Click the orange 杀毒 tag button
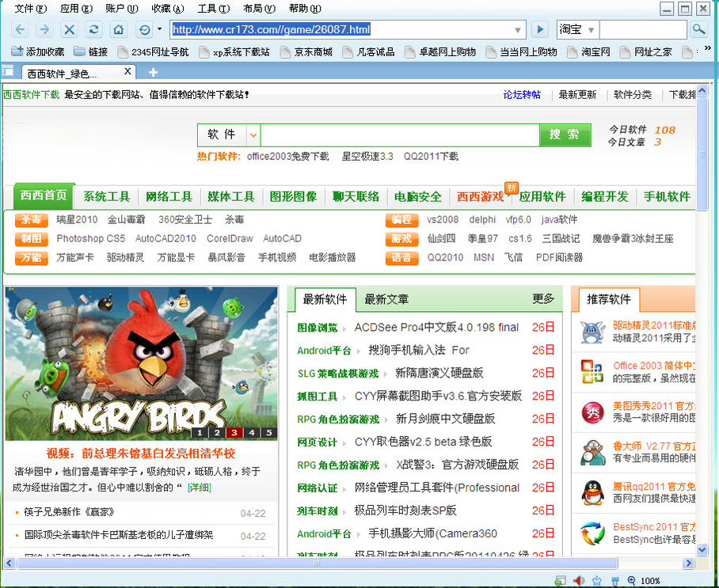719x588 pixels. click(x=31, y=220)
